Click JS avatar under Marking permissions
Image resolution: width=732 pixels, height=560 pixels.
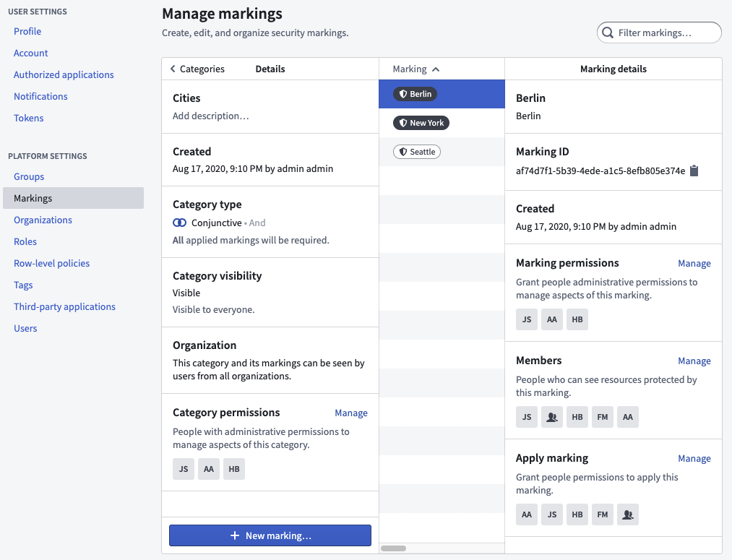(x=527, y=319)
